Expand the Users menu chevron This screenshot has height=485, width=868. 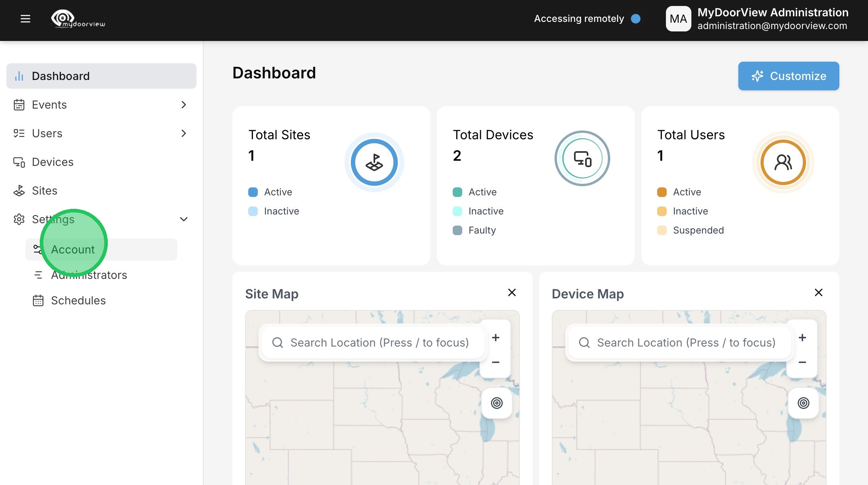pyautogui.click(x=183, y=133)
